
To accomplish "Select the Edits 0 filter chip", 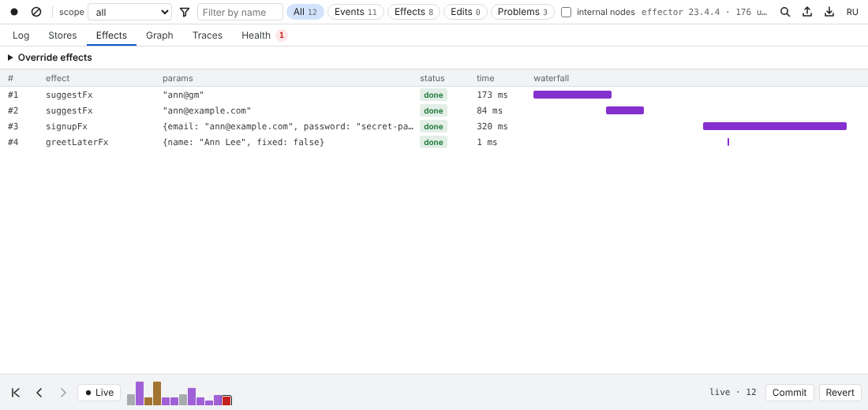I will point(466,12).
